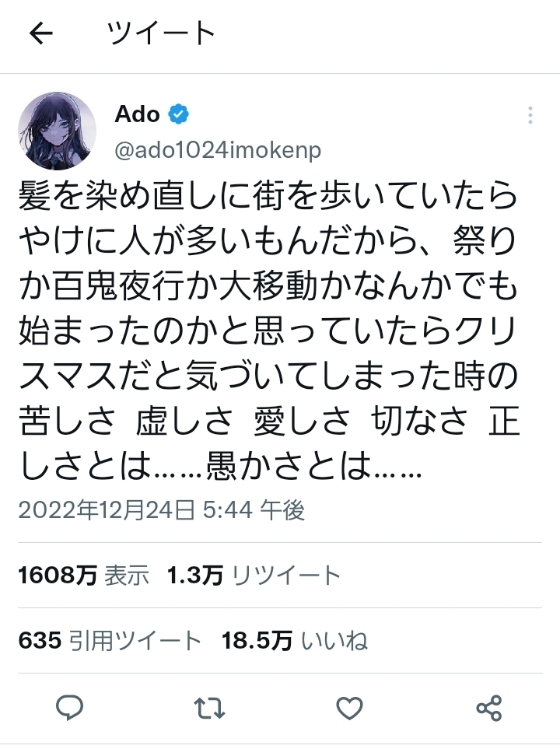
Task: Retweet this post with the arrows icon
Action: (210, 707)
